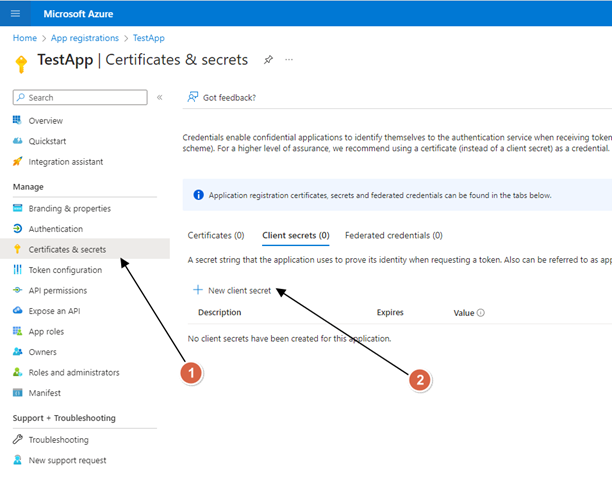Image resolution: width=612 pixels, height=485 pixels.
Task: Click the plus icon for new client secret
Action: [x=198, y=290]
